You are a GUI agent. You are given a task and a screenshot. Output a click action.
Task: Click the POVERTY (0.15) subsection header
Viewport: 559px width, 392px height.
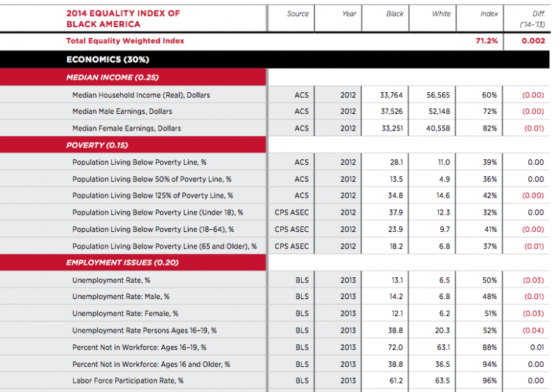[x=96, y=145]
